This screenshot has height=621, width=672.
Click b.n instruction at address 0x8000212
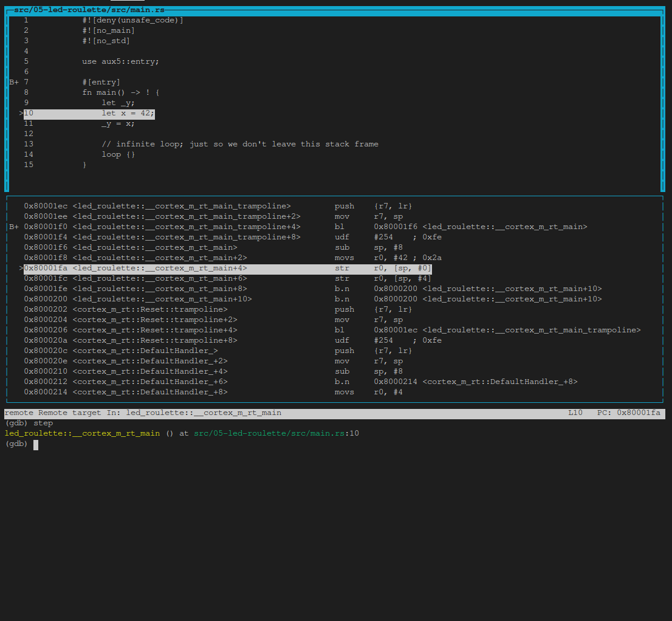[301, 382]
